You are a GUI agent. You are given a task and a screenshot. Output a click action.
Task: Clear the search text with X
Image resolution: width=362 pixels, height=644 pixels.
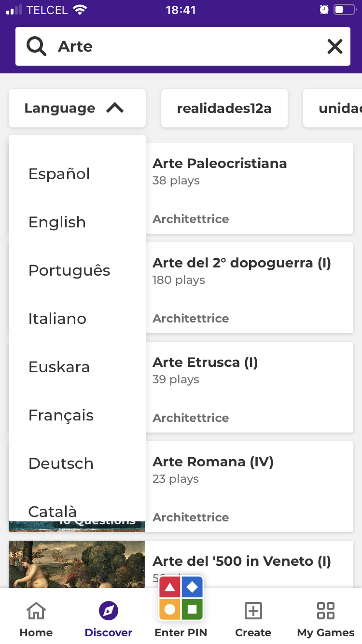pyautogui.click(x=334, y=46)
